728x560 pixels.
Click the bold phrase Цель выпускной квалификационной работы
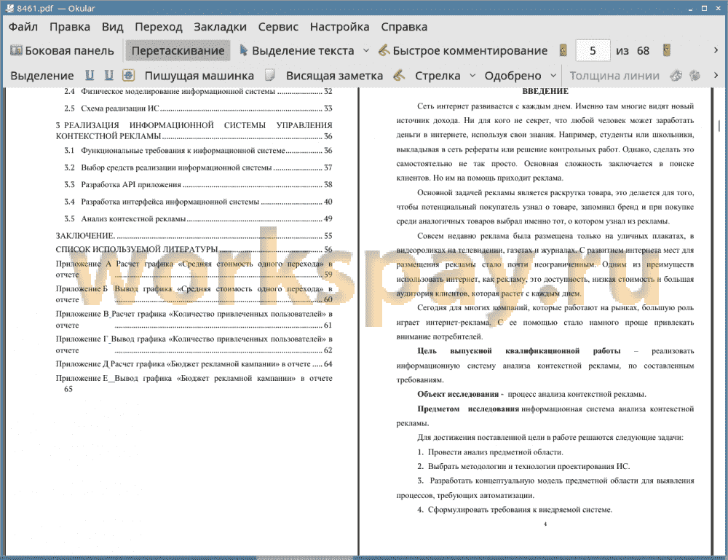518,351
